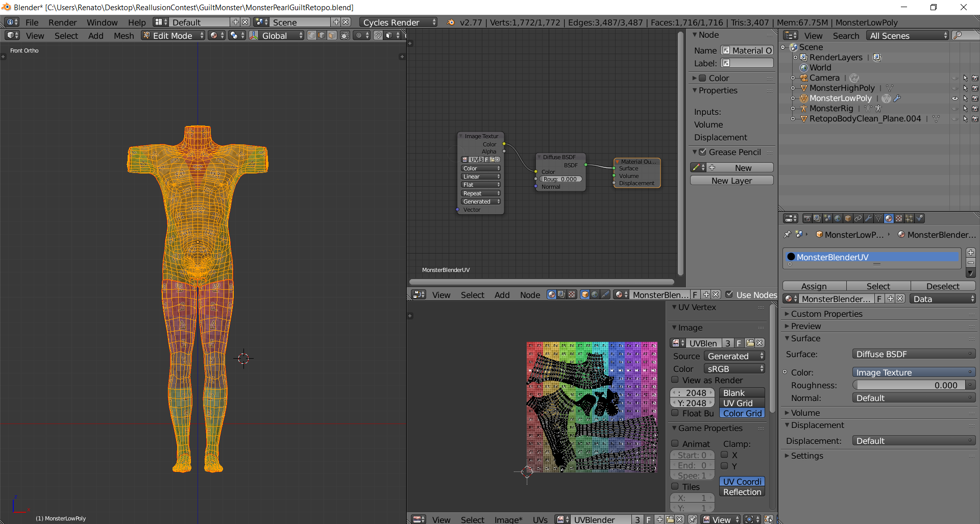Toggle MonsterLowPoly visibility eye in outliner
Viewport: 980px width, 524px height.
[955, 98]
